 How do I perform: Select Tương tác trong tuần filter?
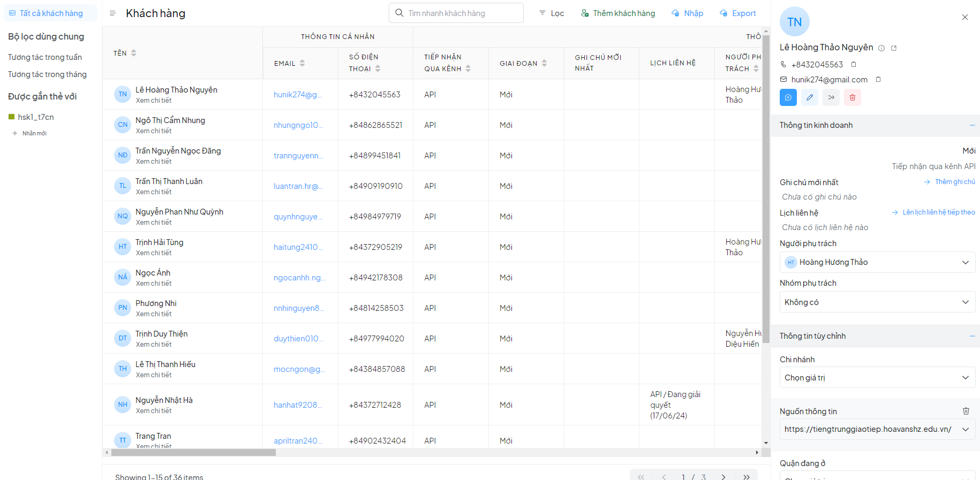45,57
